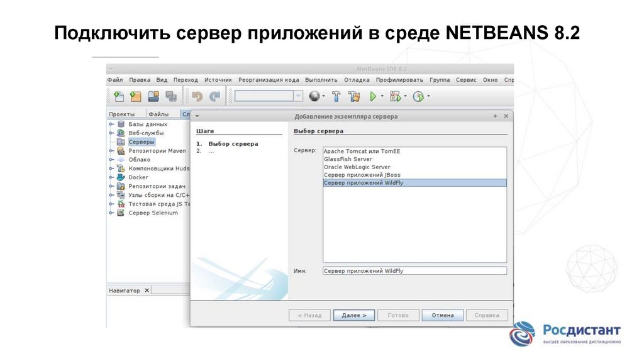Select the Навигатор panel tab
Viewport: 644px width, 361px height.
[x=124, y=291]
